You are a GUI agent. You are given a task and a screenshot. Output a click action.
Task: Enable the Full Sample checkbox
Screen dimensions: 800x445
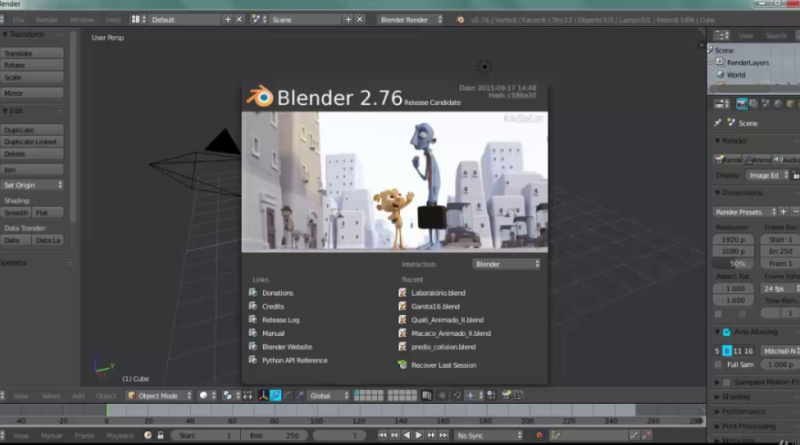pos(718,364)
